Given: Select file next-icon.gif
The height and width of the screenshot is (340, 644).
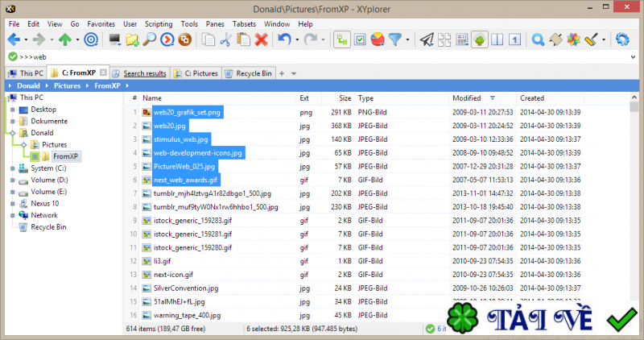Looking at the screenshot, I should (x=173, y=275).
